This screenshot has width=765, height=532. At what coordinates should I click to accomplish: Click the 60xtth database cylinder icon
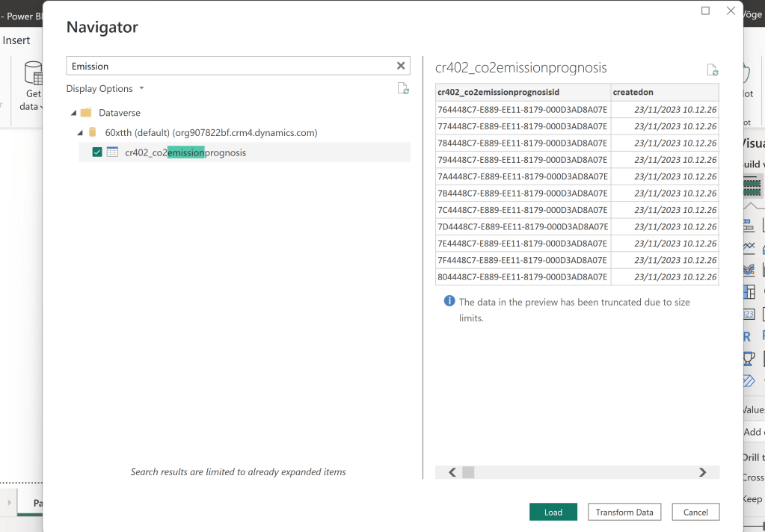click(93, 132)
